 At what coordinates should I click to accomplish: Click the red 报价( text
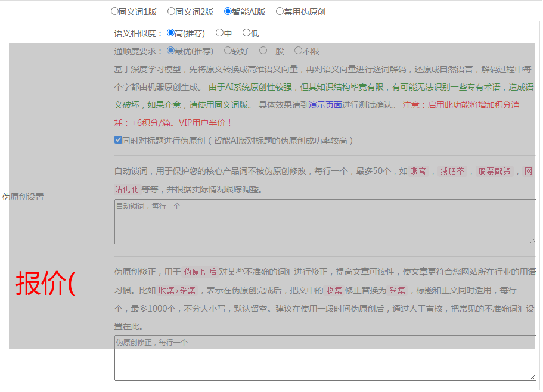45,284
